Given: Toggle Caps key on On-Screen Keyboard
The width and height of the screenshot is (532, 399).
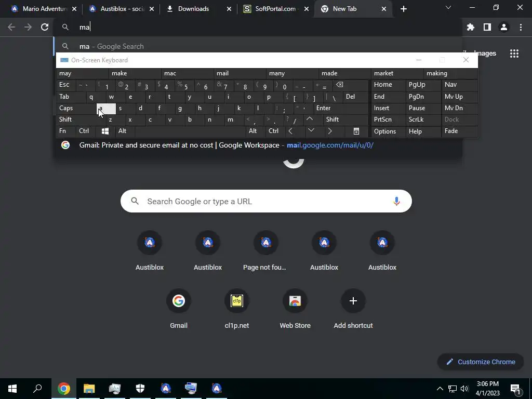Looking at the screenshot, I should tap(76, 108).
